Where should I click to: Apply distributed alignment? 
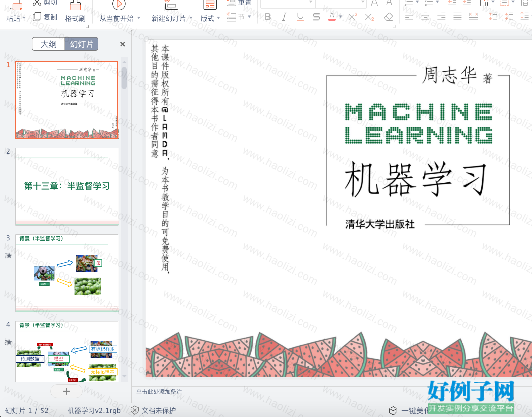pyautogui.click(x=474, y=17)
